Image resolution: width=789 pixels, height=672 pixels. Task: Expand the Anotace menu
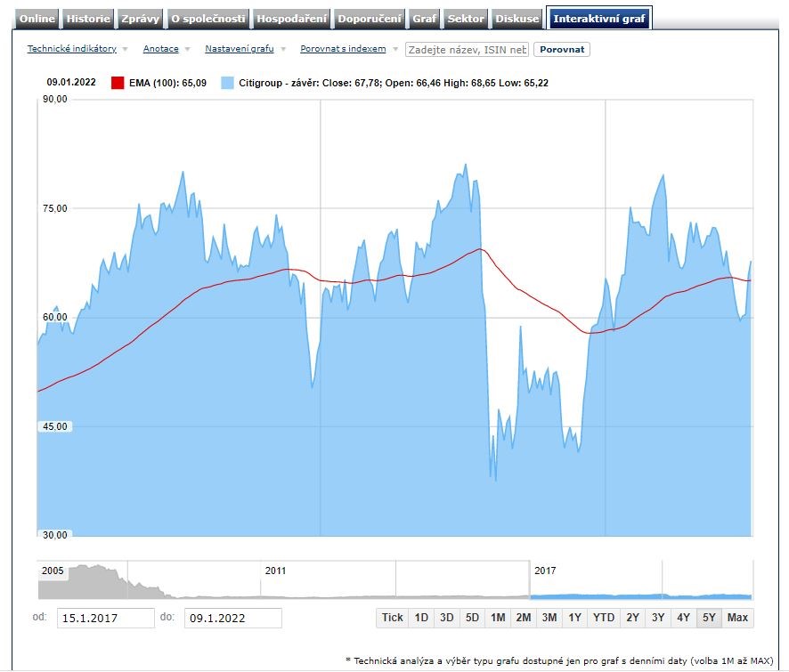click(161, 49)
